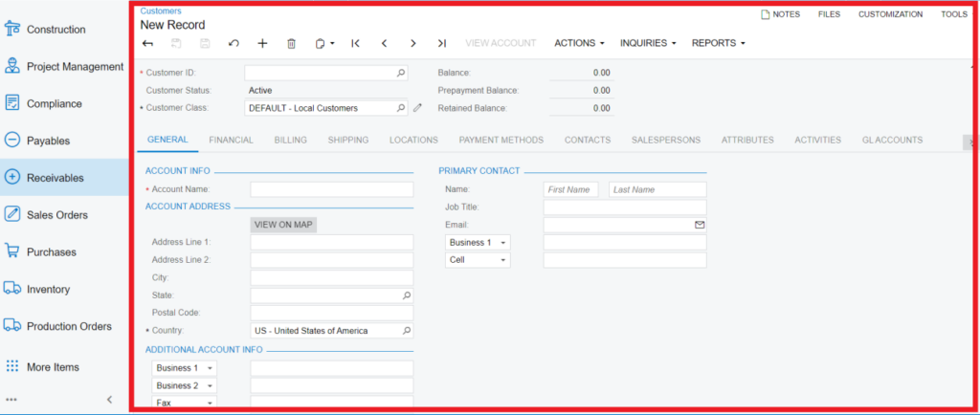Click the undo icon in toolbar
The height and width of the screenshot is (415, 980).
tap(234, 43)
